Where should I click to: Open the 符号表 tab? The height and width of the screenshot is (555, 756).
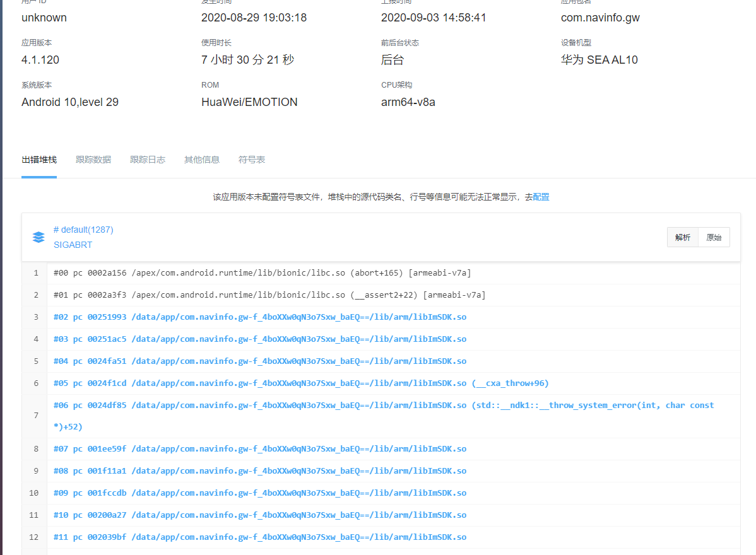click(x=252, y=160)
